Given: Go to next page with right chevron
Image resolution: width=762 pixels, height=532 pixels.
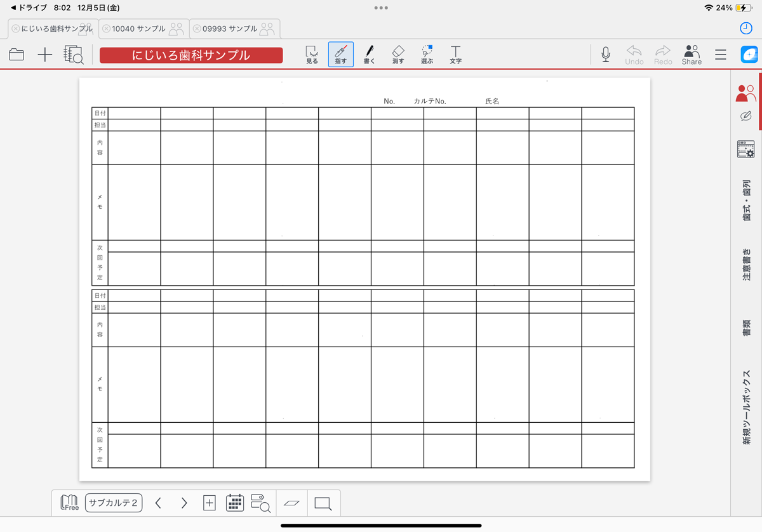Looking at the screenshot, I should coord(184,503).
